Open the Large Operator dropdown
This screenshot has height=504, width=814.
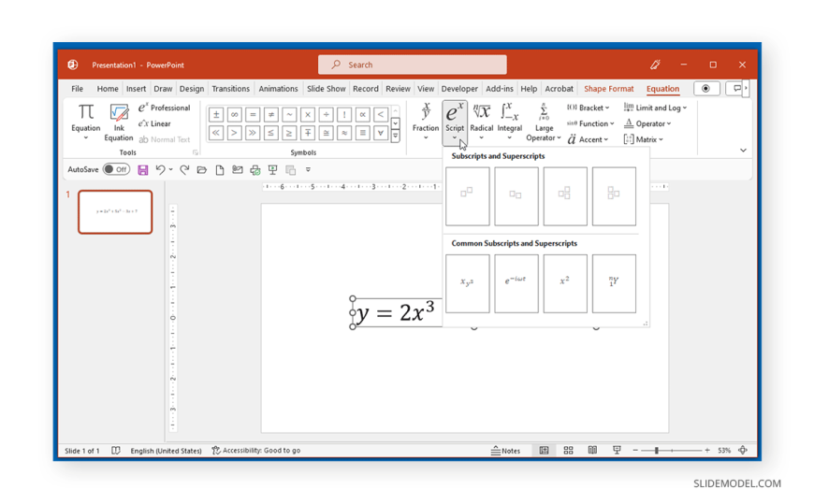click(x=544, y=123)
